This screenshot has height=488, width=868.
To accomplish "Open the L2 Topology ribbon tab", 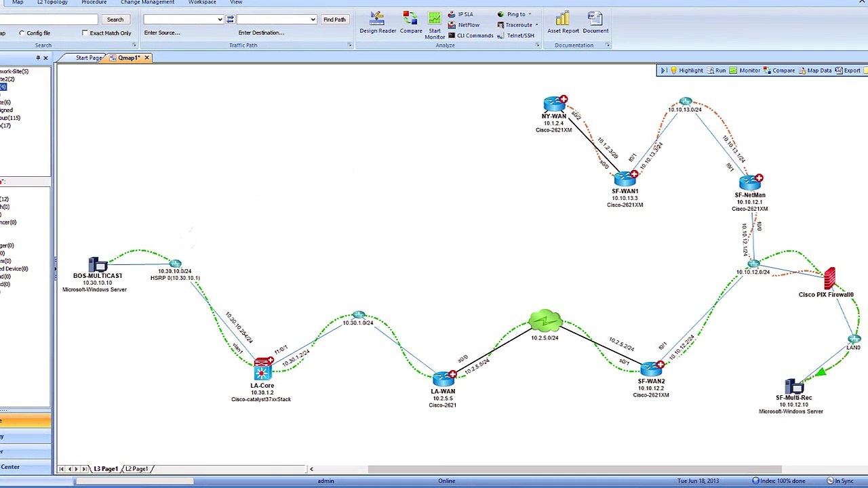I will [x=52, y=3].
